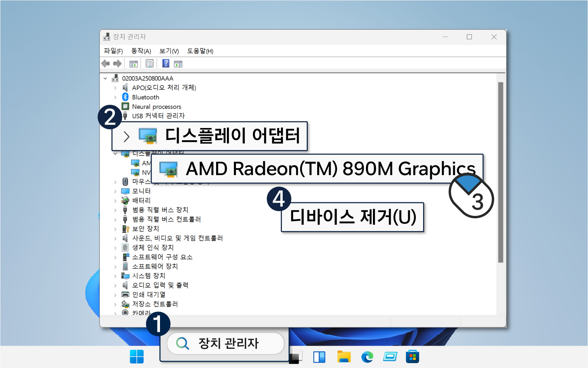Open Microsoft Store from the taskbar

click(412, 357)
